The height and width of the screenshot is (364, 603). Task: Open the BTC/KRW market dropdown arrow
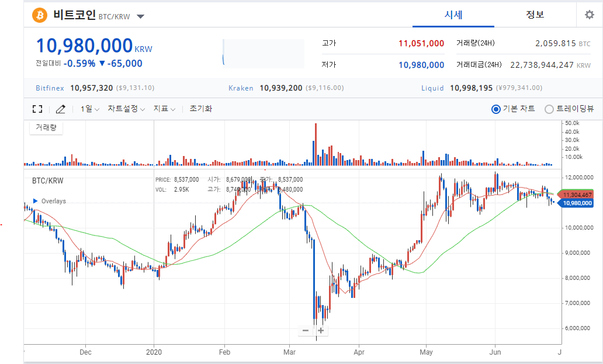point(140,16)
